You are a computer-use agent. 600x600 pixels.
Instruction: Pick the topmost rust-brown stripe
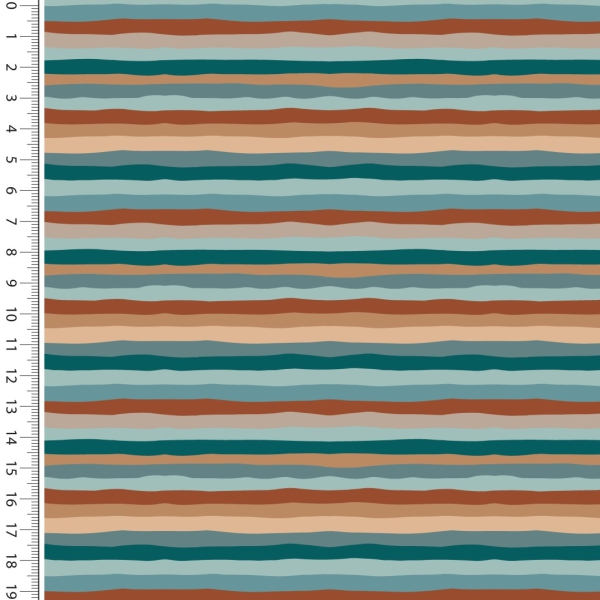[x=320, y=26]
